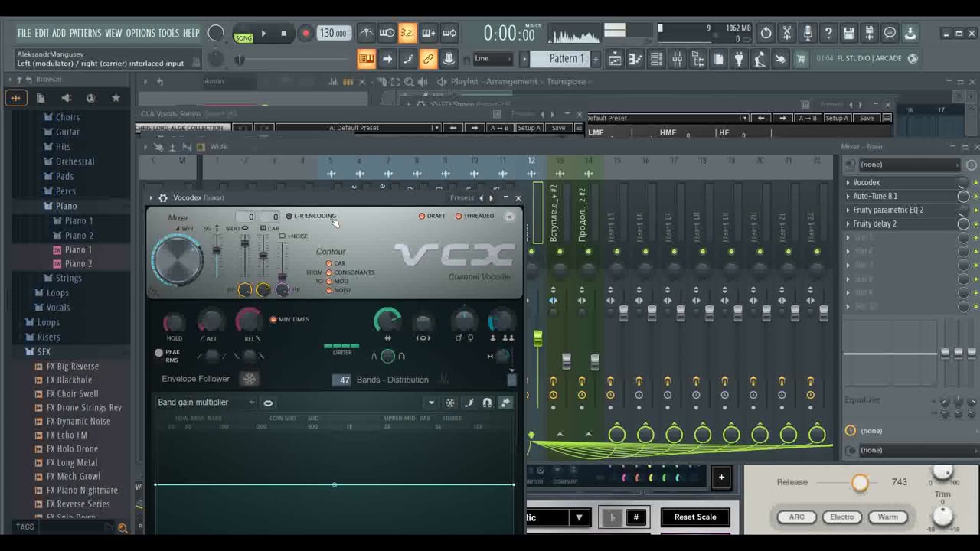Open the EDIT menu

[x=41, y=33]
